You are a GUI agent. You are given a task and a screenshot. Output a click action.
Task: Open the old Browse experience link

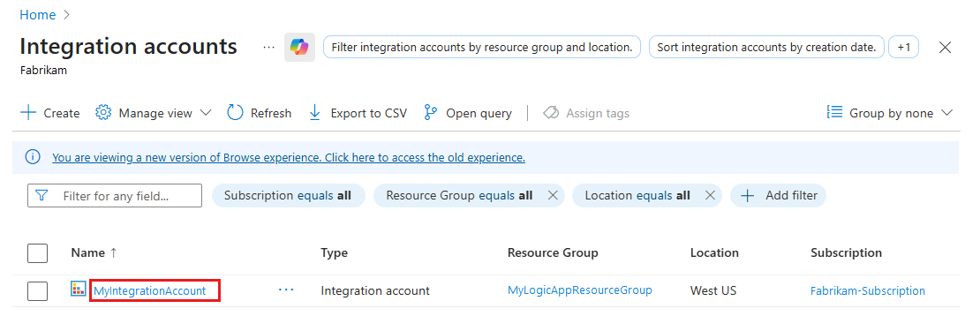tap(289, 158)
